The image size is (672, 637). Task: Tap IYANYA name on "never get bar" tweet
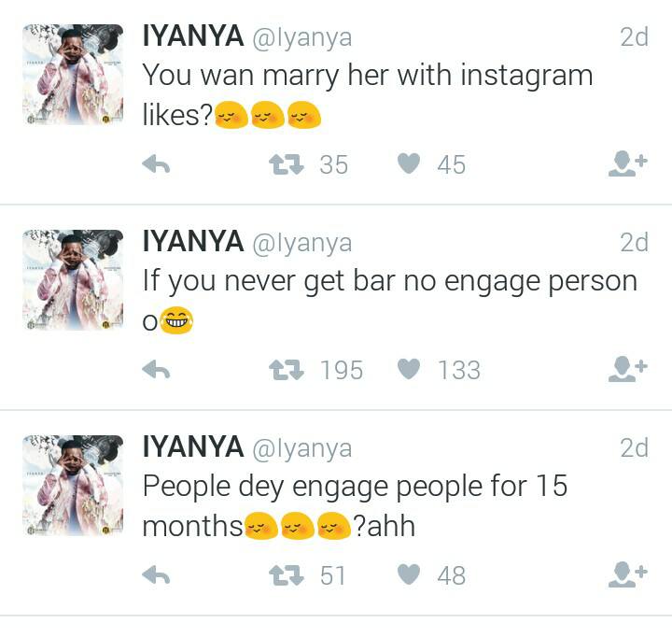coord(192,243)
